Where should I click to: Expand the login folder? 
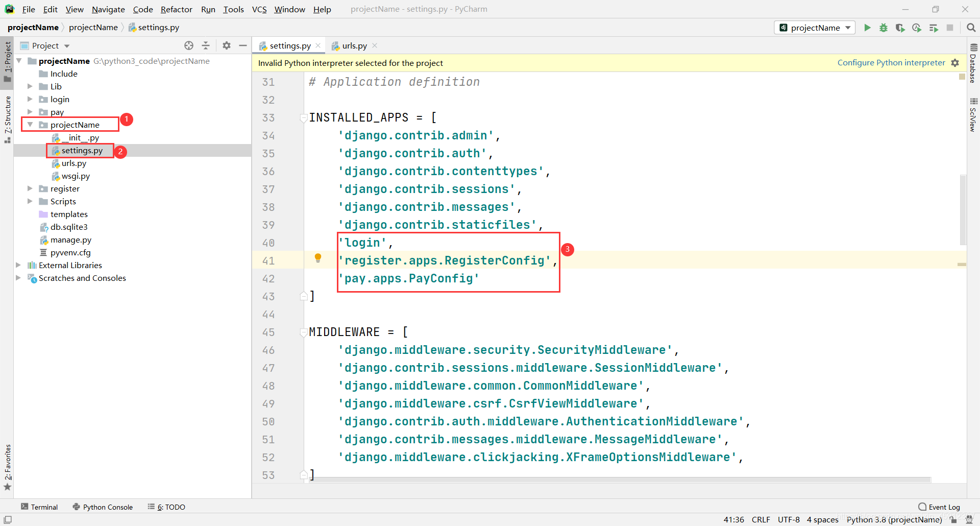pos(30,99)
